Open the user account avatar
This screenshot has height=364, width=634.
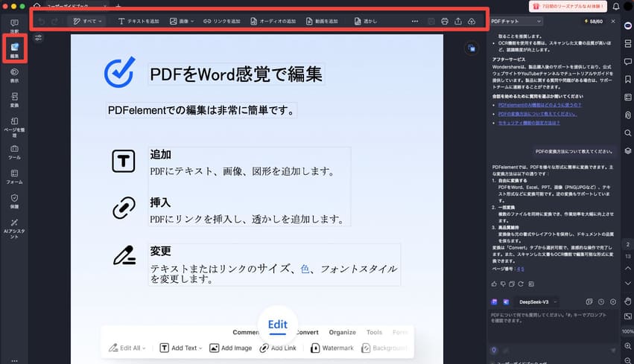click(x=629, y=6)
